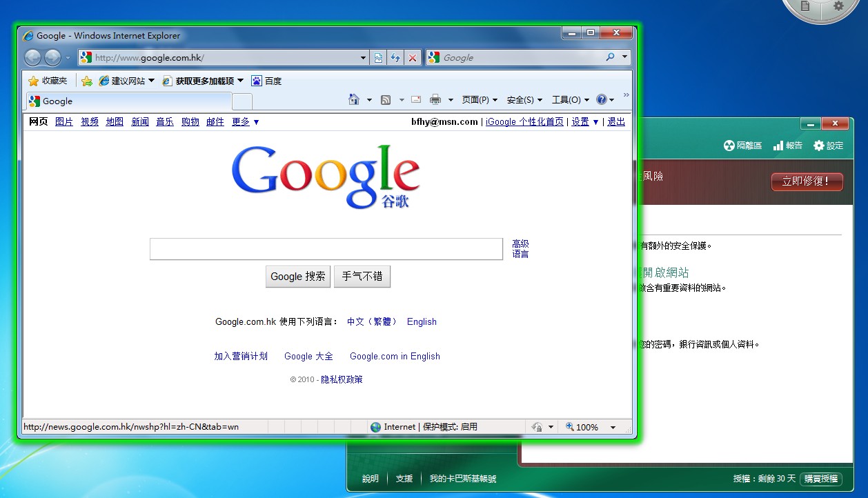Image resolution: width=868 pixels, height=498 pixels.
Task: Open the 设置 settings dropdown
Action: coord(585,121)
